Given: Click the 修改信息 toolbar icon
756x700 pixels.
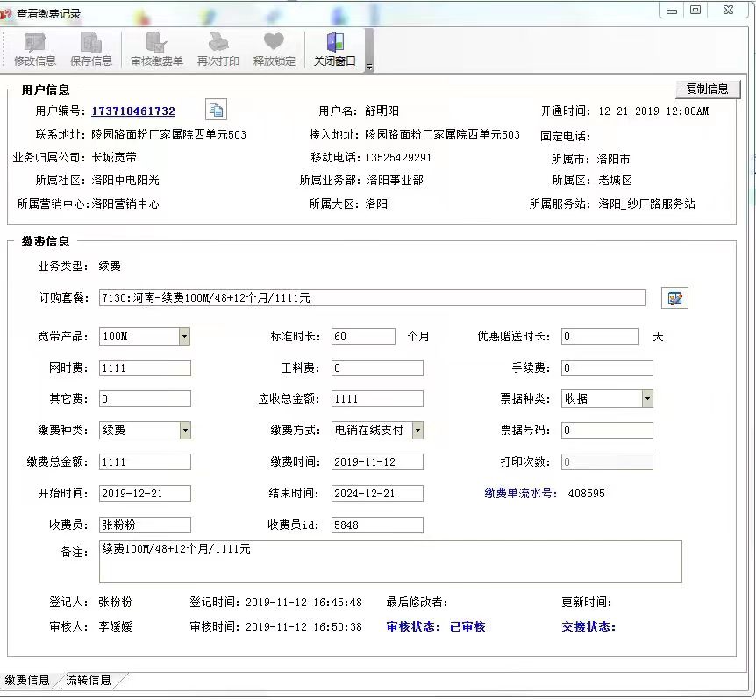Looking at the screenshot, I should pyautogui.click(x=35, y=43).
